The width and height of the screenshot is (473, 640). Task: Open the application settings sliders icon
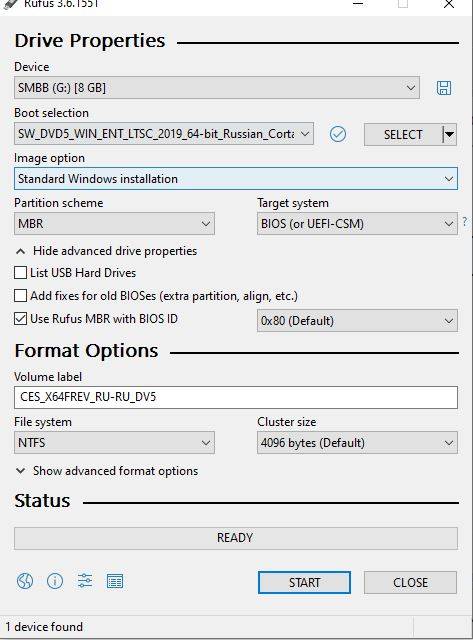pyautogui.click(x=85, y=580)
